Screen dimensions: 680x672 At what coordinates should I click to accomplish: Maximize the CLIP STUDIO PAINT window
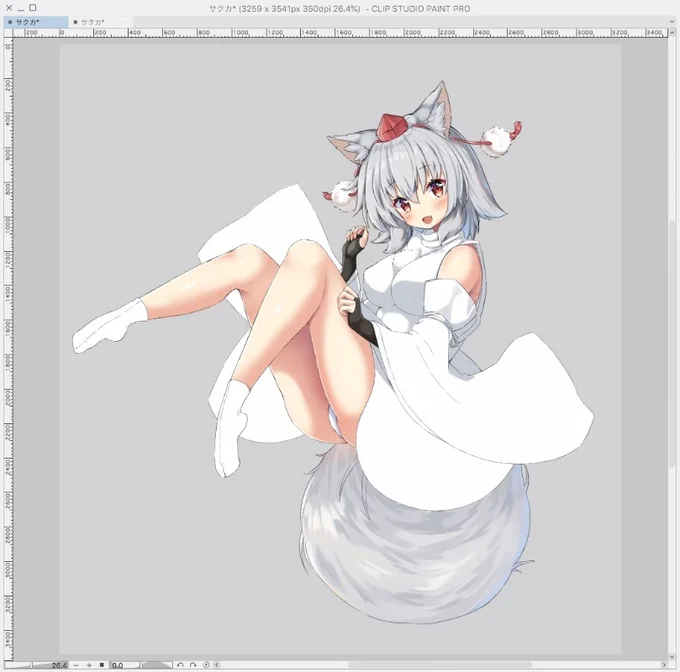tap(33, 8)
